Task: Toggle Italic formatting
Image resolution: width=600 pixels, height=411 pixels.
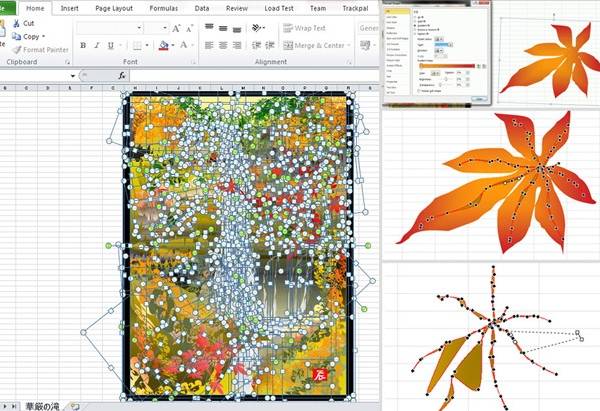Action: click(x=97, y=45)
